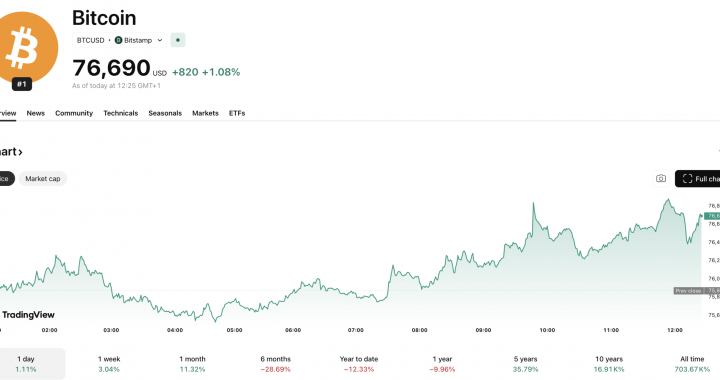Click the Prev close label on chart
The width and height of the screenshot is (720, 380).
click(x=688, y=291)
